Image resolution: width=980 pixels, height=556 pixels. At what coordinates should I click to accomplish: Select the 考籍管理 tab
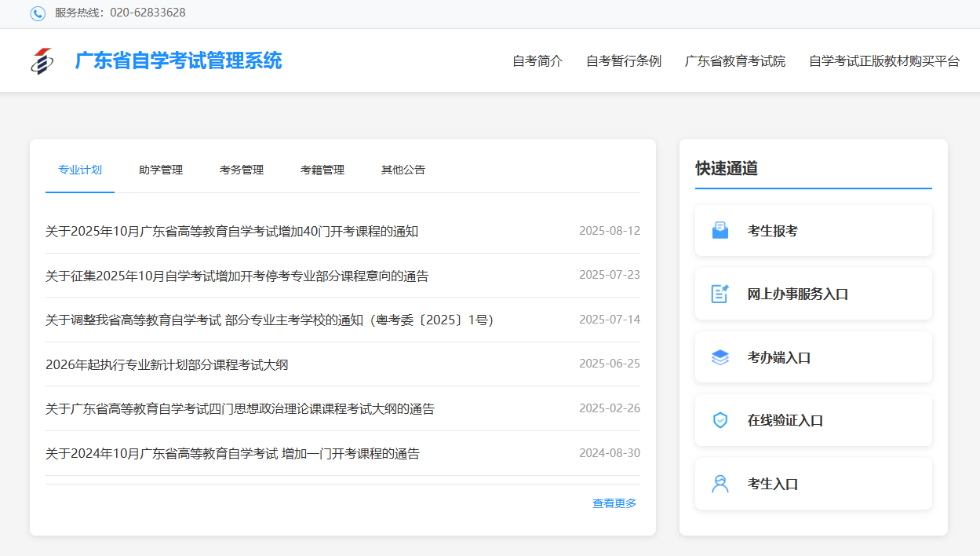coord(322,170)
